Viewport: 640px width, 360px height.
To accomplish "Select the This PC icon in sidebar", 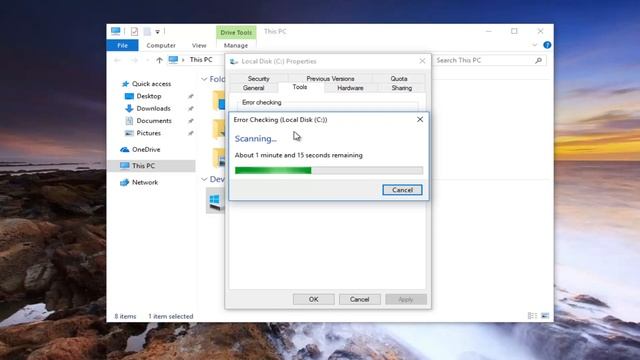I will (124, 166).
